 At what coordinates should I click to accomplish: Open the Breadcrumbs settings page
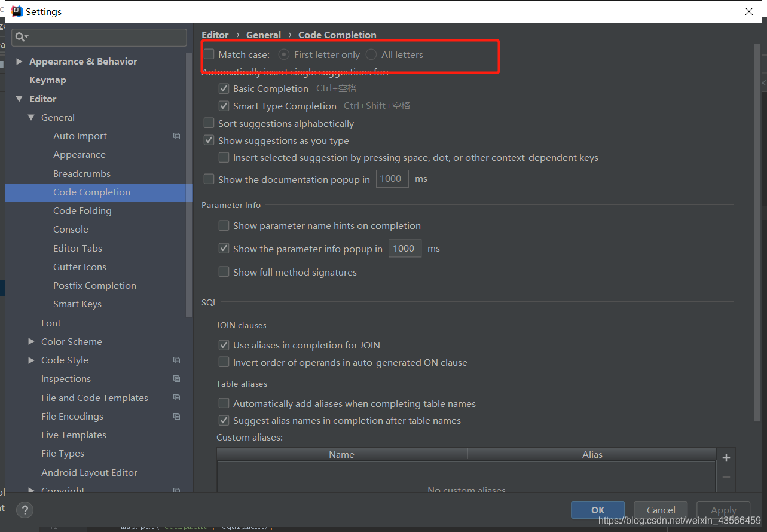pyautogui.click(x=82, y=173)
